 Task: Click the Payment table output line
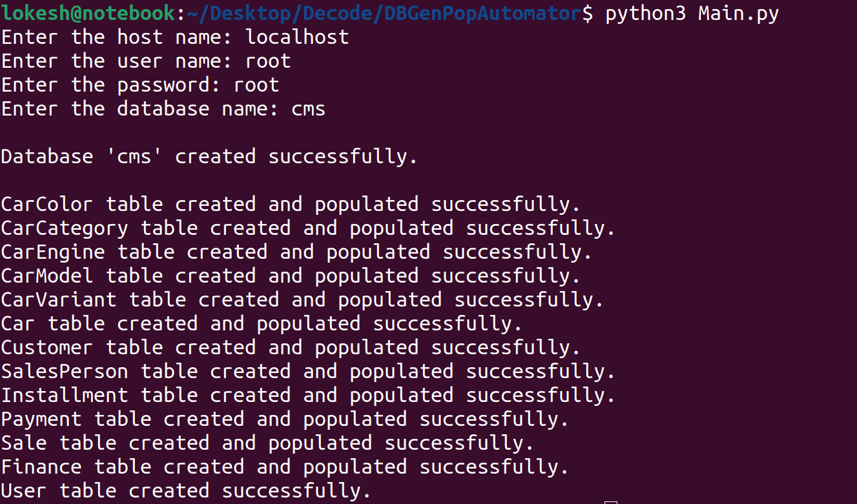click(285, 419)
